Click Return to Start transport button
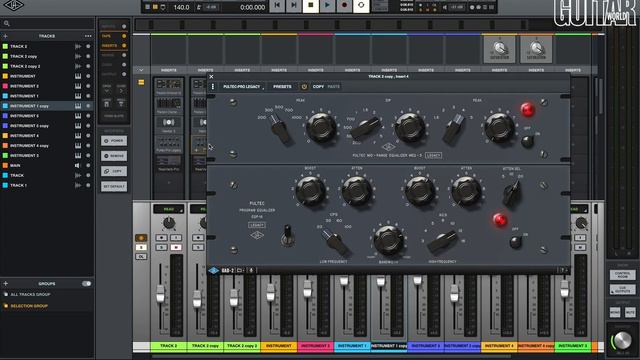 click(277, 5)
